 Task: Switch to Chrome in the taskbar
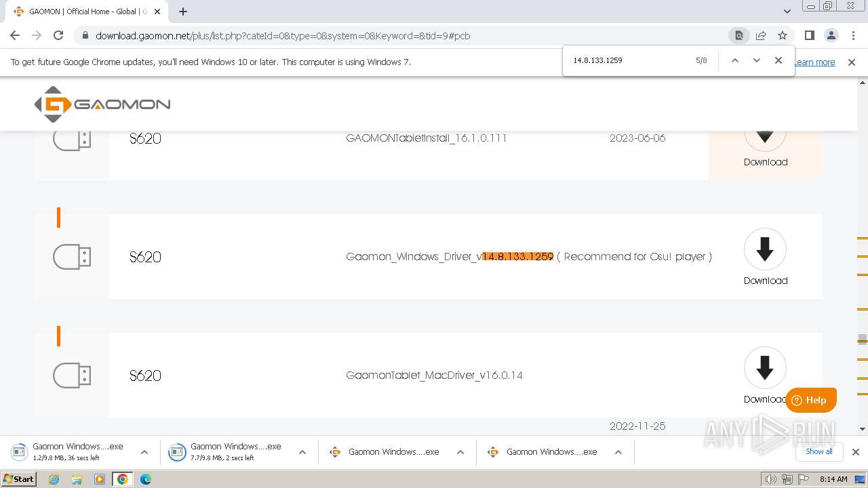[x=123, y=479]
